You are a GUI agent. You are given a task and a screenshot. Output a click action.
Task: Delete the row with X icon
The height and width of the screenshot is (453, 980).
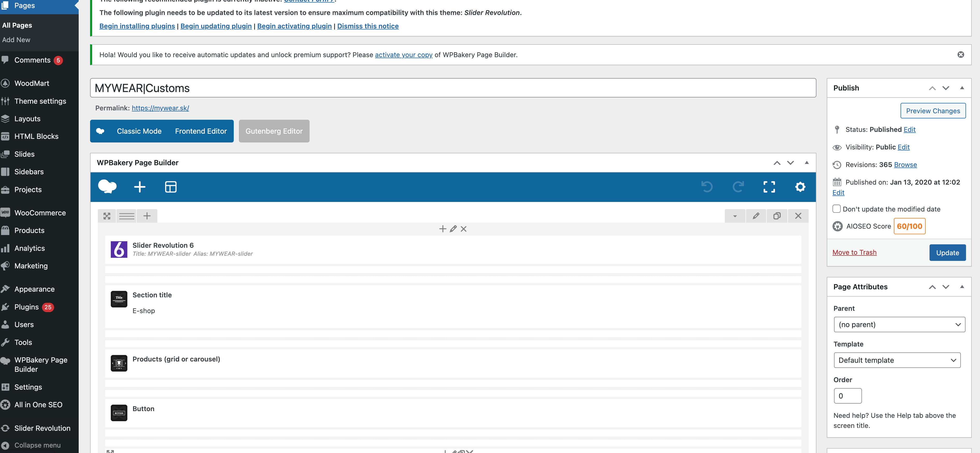798,216
